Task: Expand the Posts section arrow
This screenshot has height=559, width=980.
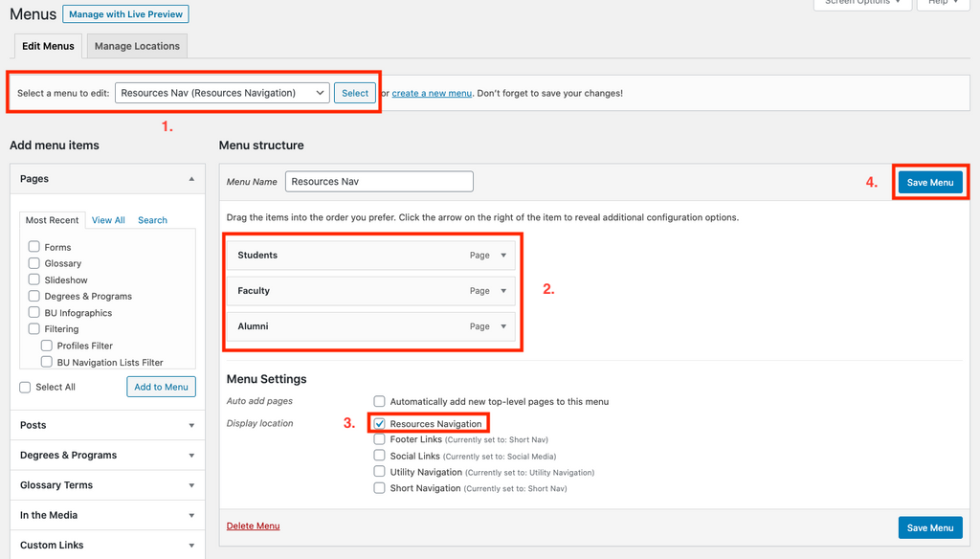Action: click(191, 426)
